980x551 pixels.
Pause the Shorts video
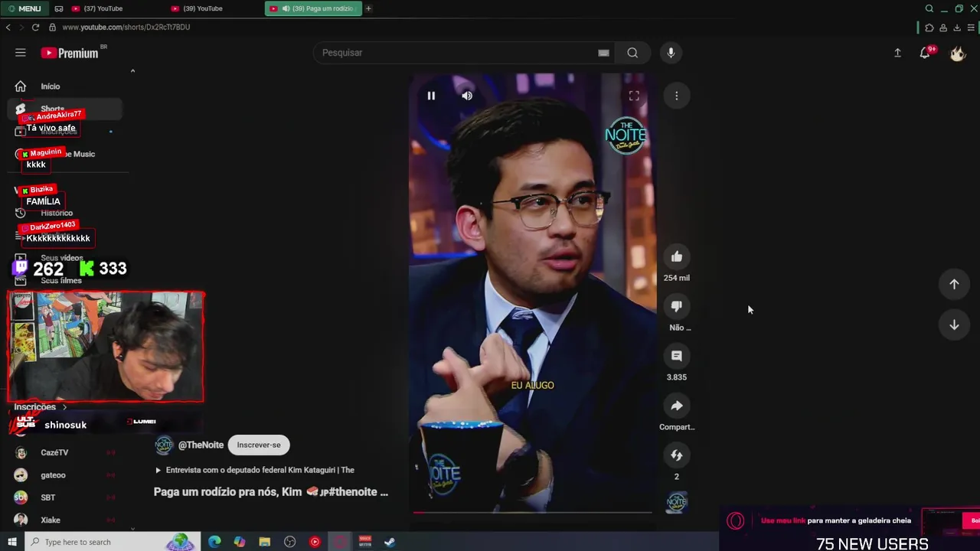[431, 96]
